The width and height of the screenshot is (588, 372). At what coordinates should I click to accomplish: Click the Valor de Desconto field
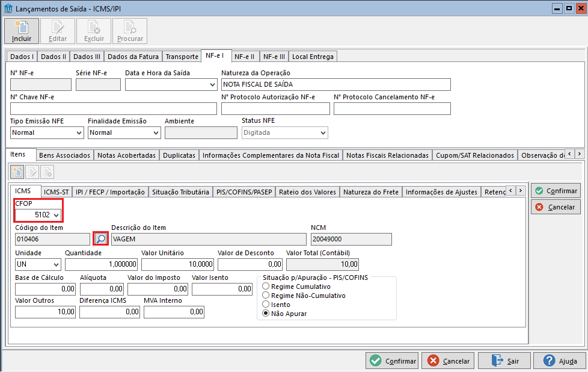pos(250,264)
